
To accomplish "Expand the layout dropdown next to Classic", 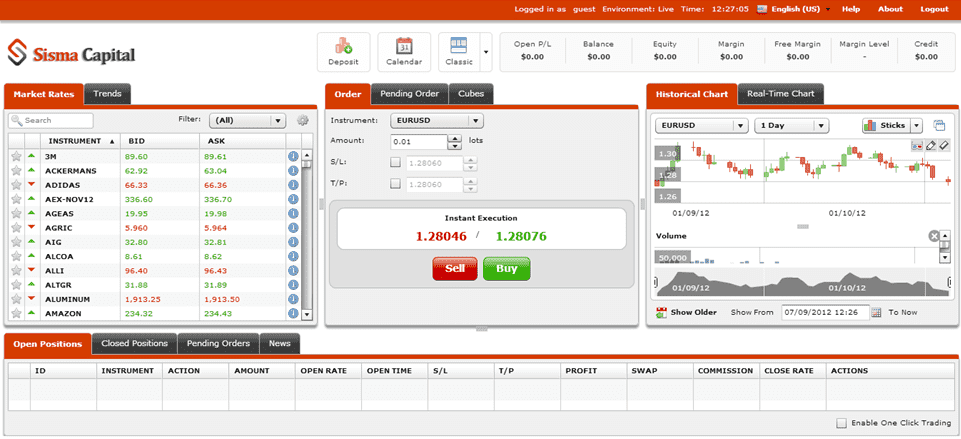I will point(486,52).
